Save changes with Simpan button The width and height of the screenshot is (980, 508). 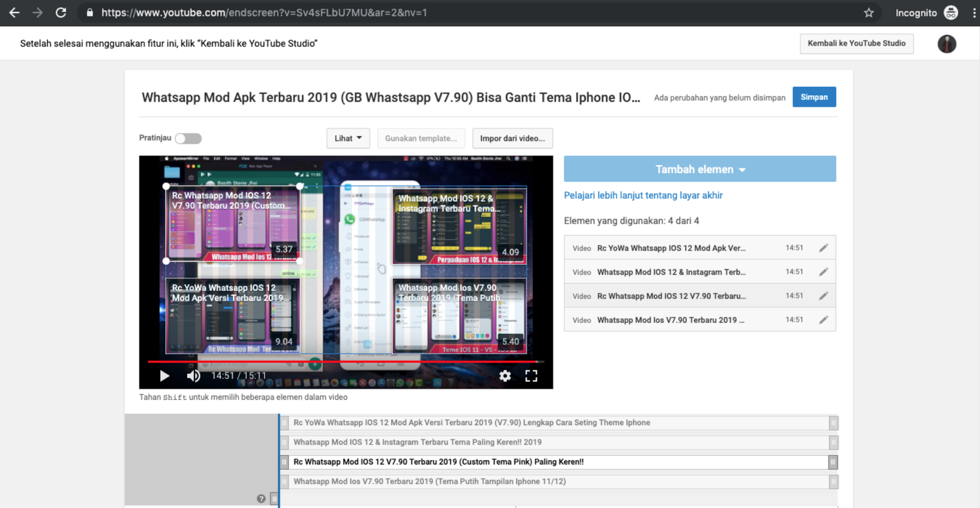coord(814,97)
